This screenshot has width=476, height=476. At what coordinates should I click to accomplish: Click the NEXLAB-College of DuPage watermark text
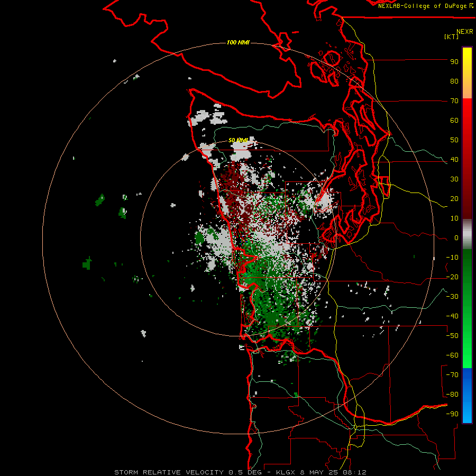point(425,6)
